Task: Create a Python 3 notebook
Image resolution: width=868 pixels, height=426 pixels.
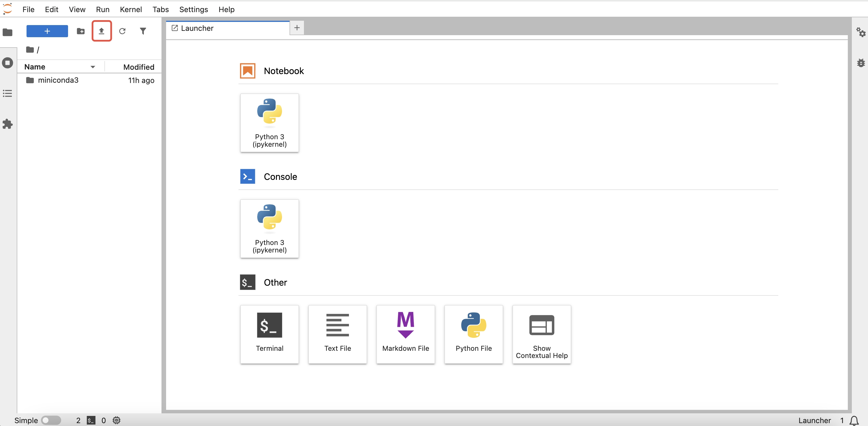Action: 269,122
